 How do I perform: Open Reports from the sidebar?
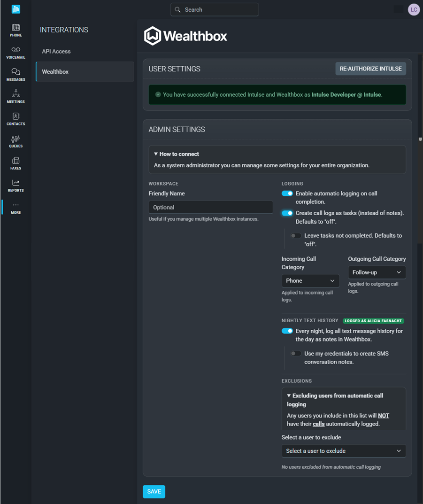point(16,186)
